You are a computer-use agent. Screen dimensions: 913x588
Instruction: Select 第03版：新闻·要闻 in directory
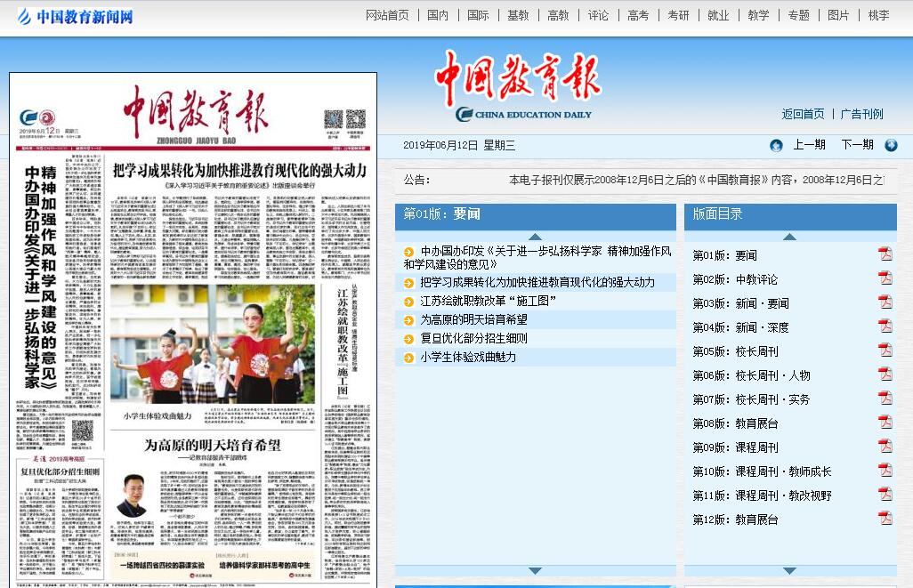coord(740,303)
